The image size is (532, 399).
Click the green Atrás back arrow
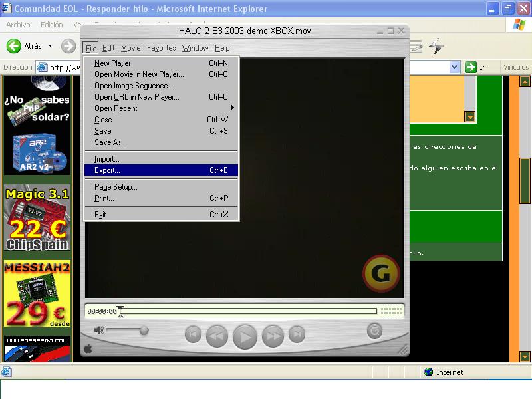pyautogui.click(x=14, y=46)
